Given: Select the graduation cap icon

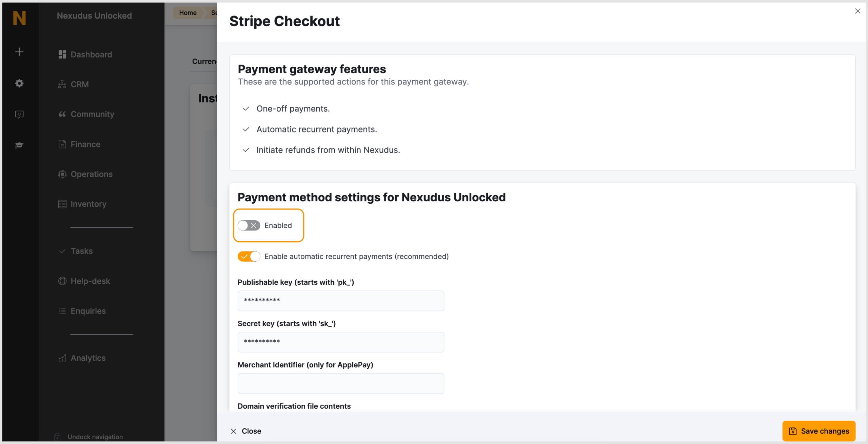Looking at the screenshot, I should point(19,145).
